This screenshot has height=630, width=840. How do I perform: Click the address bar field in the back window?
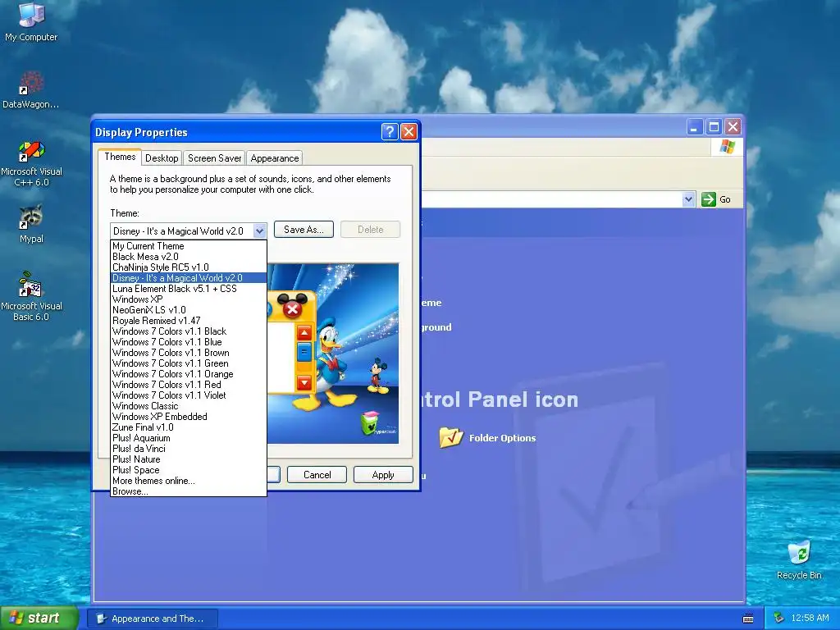pyautogui.click(x=552, y=199)
